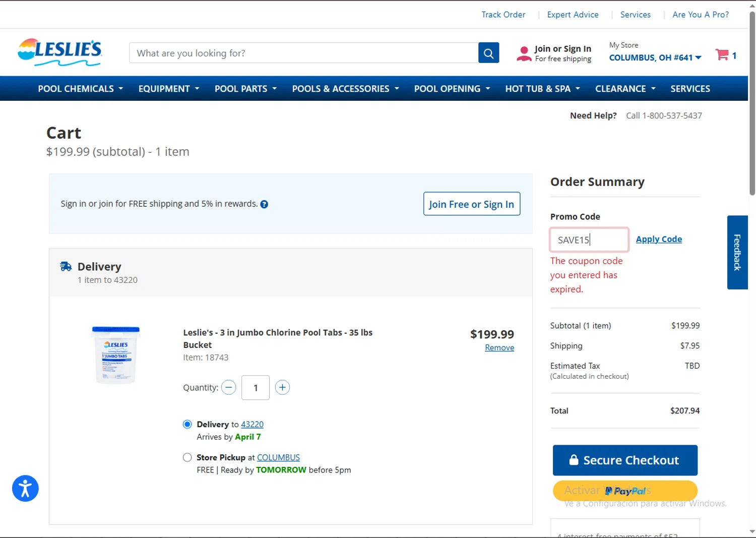
Task: Open the Feedback side tab
Action: (x=737, y=252)
